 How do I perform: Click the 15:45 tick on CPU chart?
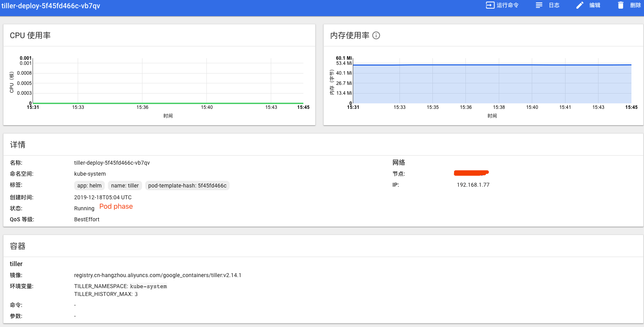(303, 107)
